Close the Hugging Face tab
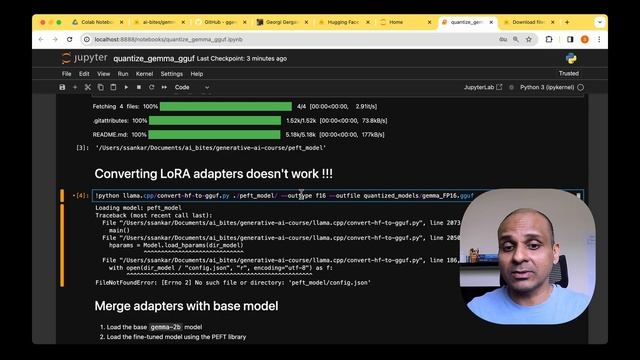 coord(367,22)
